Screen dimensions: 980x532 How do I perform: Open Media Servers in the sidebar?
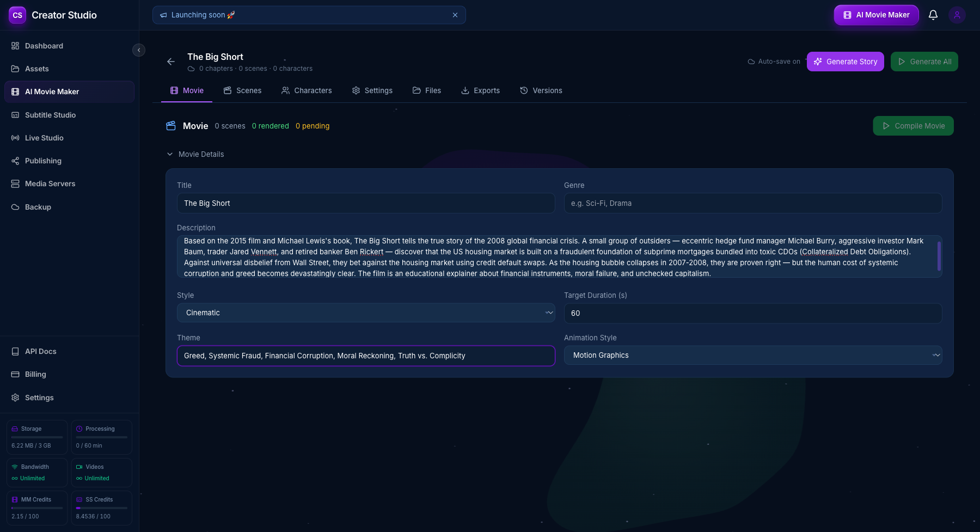pos(69,184)
